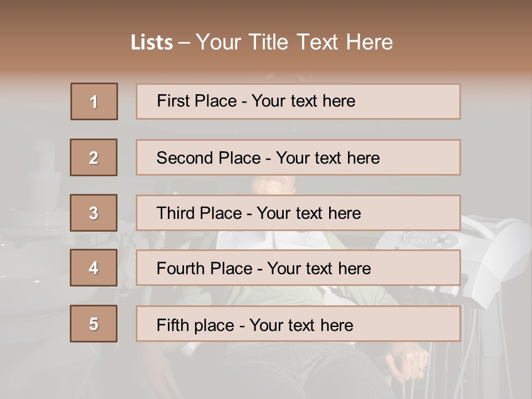Click the Fifth place text bar
This screenshot has width=532, height=399.
tap(298, 324)
